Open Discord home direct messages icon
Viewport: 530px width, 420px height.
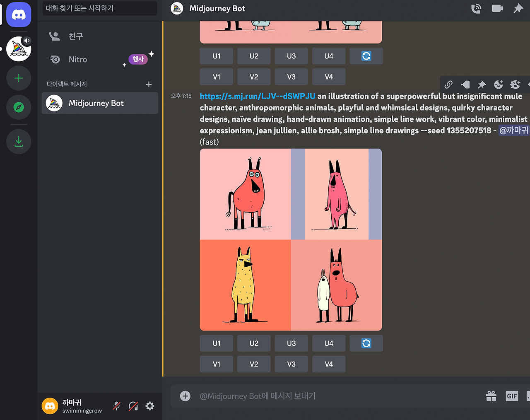(19, 14)
